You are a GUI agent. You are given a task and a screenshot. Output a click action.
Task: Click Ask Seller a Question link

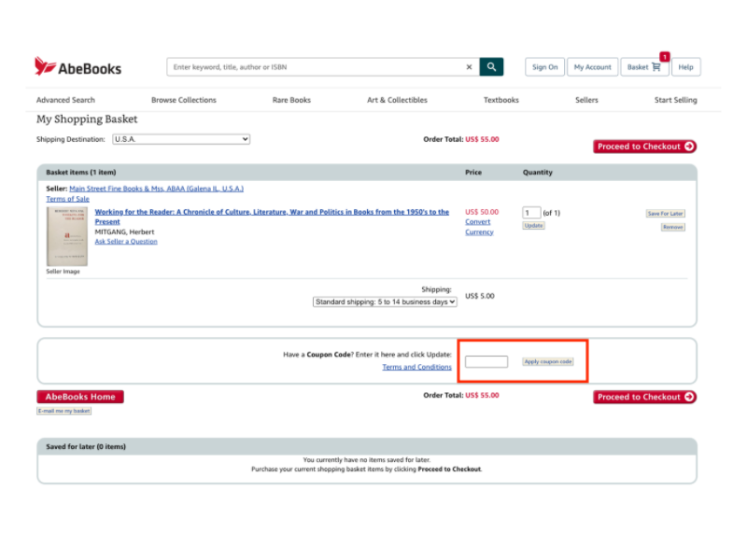pos(126,242)
